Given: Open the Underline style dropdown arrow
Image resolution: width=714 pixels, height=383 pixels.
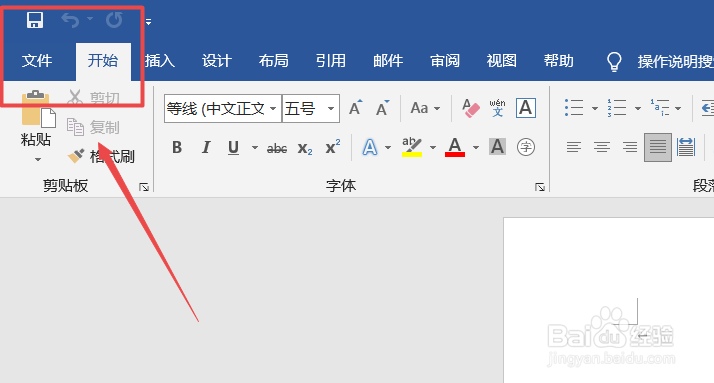Looking at the screenshot, I should [x=255, y=148].
